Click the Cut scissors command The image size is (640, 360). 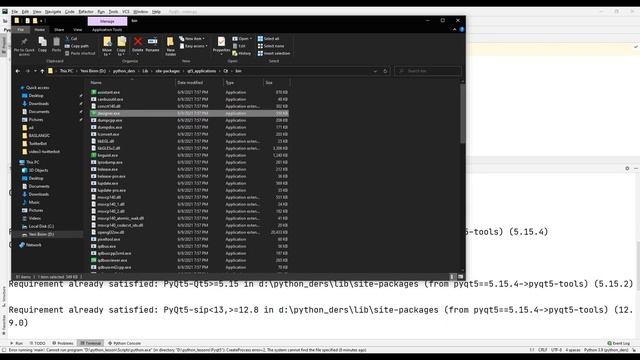71,38
